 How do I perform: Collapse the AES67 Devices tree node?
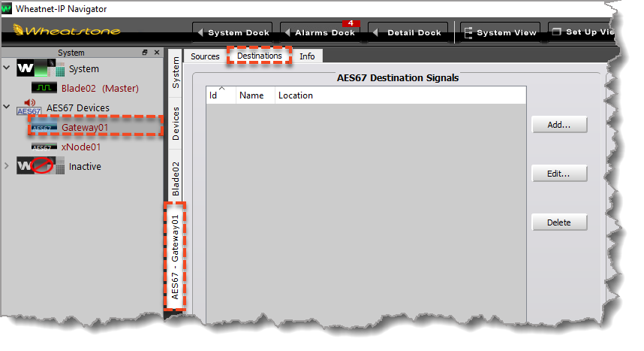pyautogui.click(x=8, y=107)
